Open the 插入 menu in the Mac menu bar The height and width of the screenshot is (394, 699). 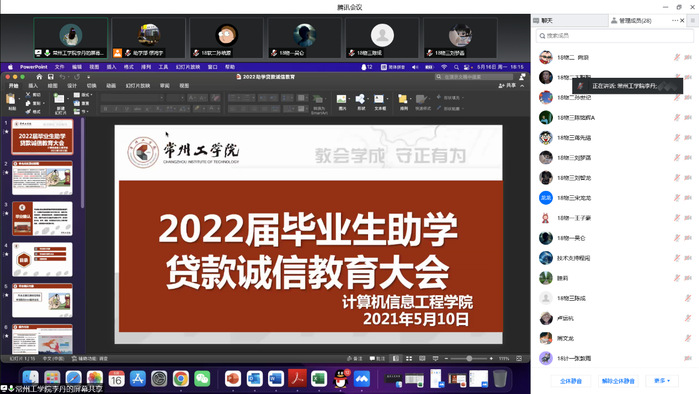[111, 67]
